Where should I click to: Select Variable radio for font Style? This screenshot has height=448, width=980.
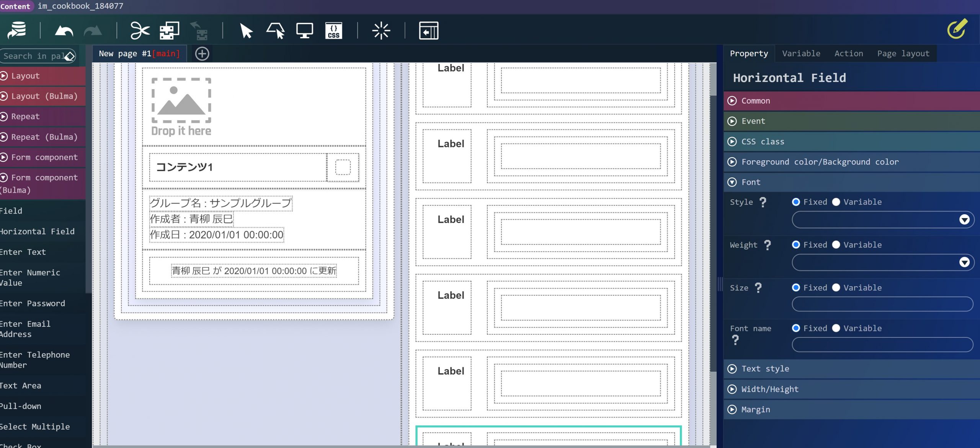(x=836, y=202)
